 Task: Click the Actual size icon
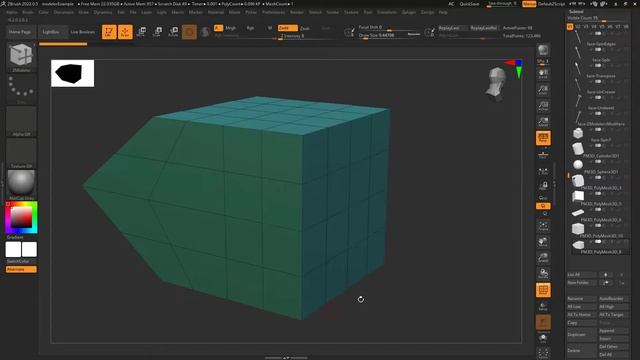pyautogui.click(x=543, y=106)
